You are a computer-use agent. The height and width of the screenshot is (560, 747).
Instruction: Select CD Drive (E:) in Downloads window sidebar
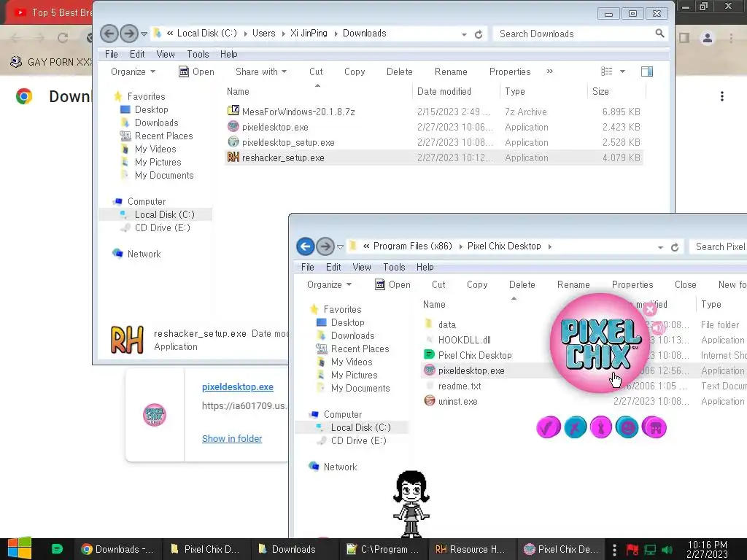[x=162, y=227]
